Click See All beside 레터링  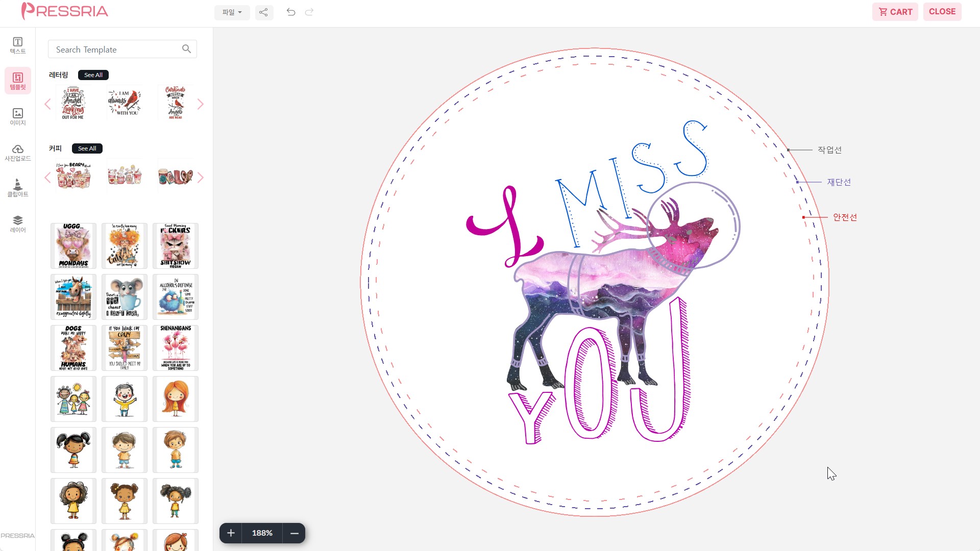point(93,75)
